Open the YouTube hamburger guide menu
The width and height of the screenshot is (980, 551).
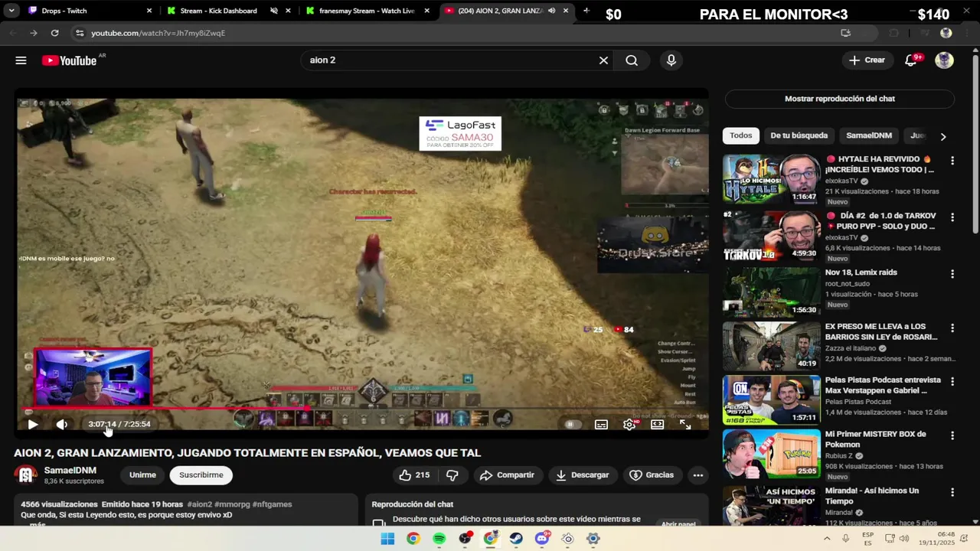[21, 60]
